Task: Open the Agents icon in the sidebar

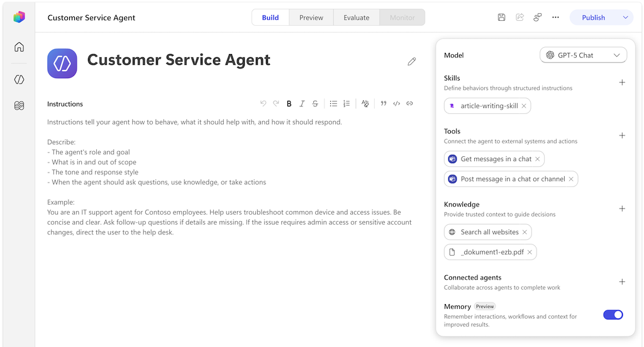Action: pyautogui.click(x=19, y=79)
